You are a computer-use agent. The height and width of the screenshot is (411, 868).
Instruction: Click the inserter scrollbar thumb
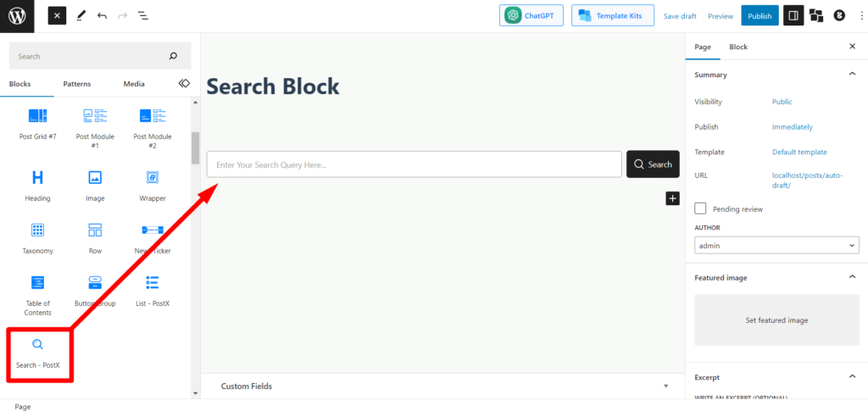pos(196,147)
